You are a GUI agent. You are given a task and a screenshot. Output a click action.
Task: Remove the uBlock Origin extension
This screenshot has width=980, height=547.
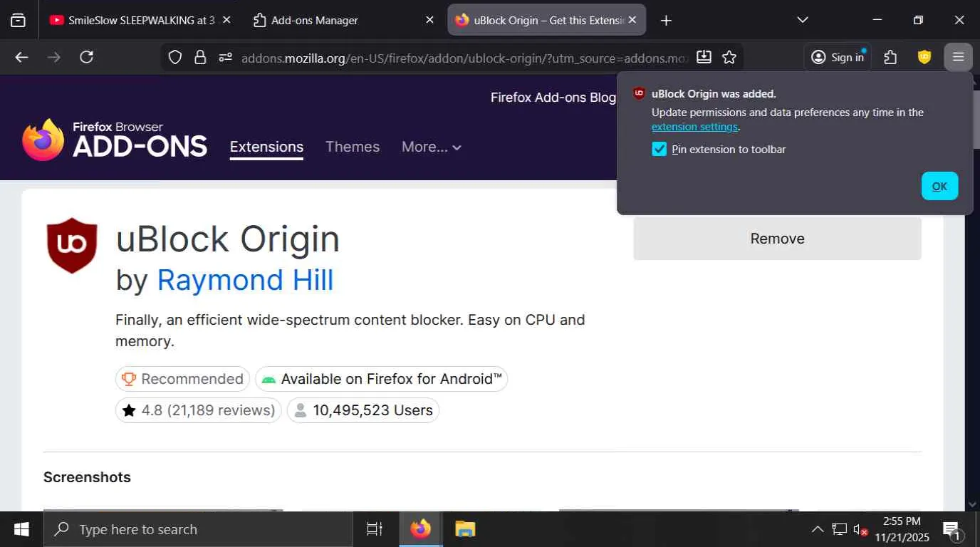pyautogui.click(x=777, y=239)
